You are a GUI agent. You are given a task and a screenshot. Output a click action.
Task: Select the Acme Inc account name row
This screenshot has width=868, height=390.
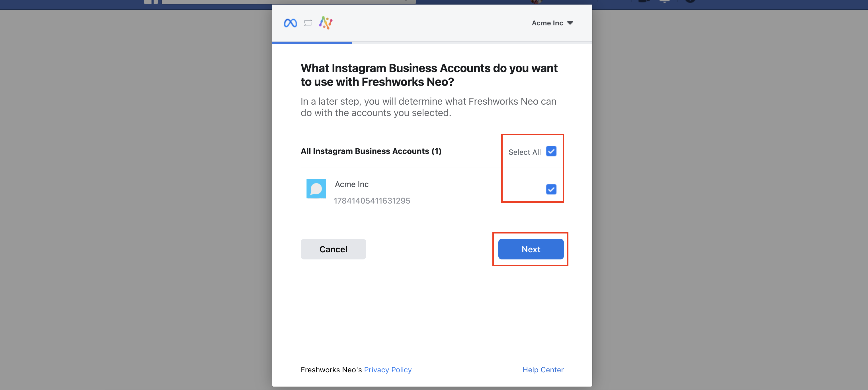click(351, 184)
